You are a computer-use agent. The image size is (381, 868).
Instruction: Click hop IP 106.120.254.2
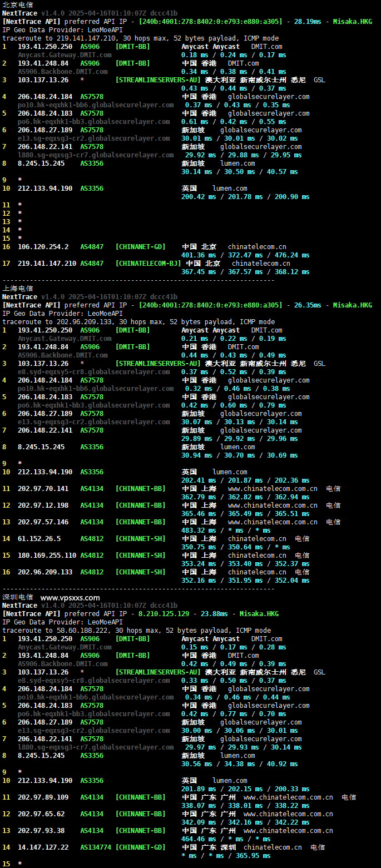point(43,247)
